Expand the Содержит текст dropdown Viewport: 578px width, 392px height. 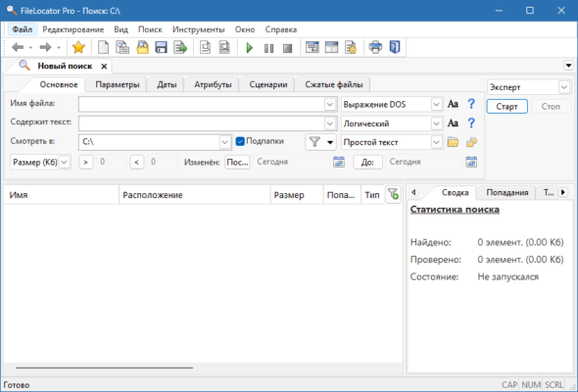tap(330, 123)
